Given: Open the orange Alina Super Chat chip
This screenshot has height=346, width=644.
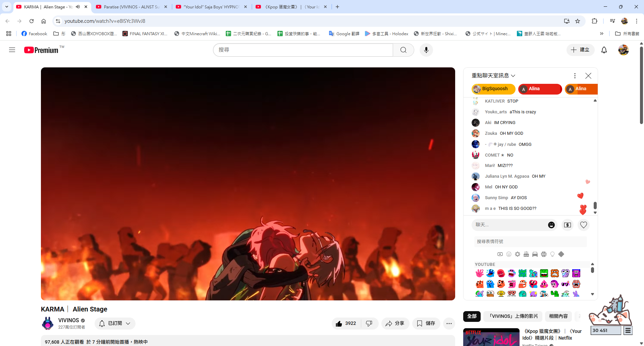Looking at the screenshot, I should pos(581,89).
